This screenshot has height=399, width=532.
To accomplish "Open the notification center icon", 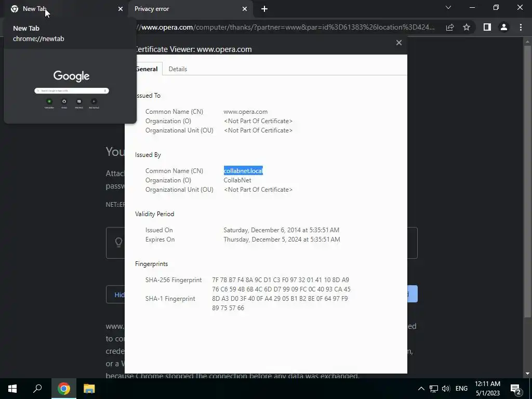I will [x=516, y=389].
